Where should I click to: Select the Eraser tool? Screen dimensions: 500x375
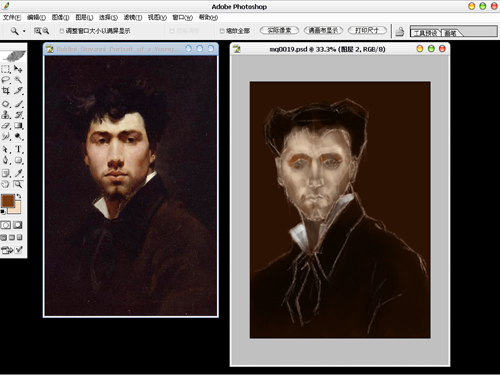tap(6, 125)
